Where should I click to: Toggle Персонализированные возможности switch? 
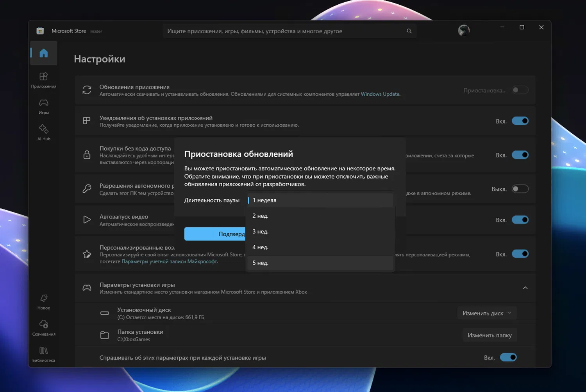(520, 254)
